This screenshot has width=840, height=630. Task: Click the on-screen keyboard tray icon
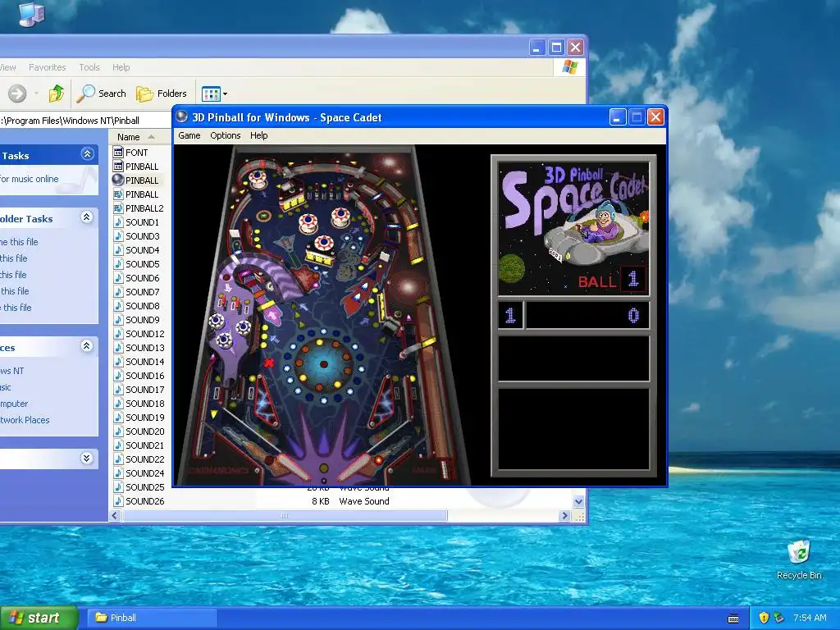click(733, 619)
